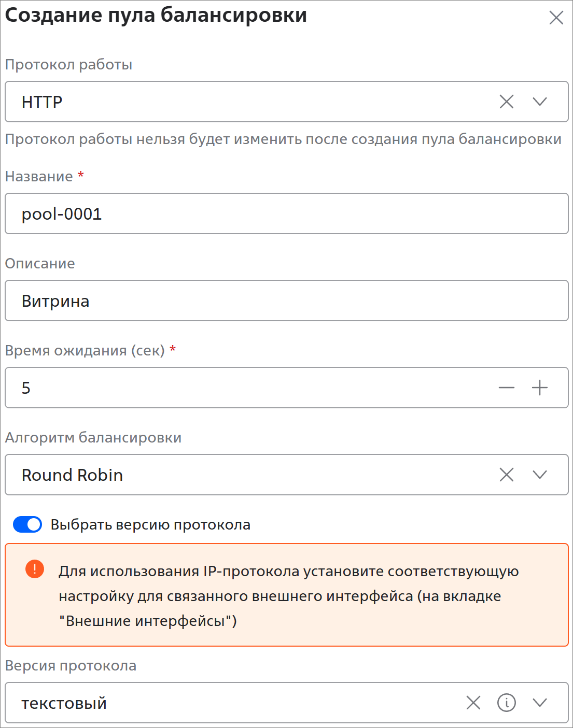Decrease the timeout with the minus icon

506,388
